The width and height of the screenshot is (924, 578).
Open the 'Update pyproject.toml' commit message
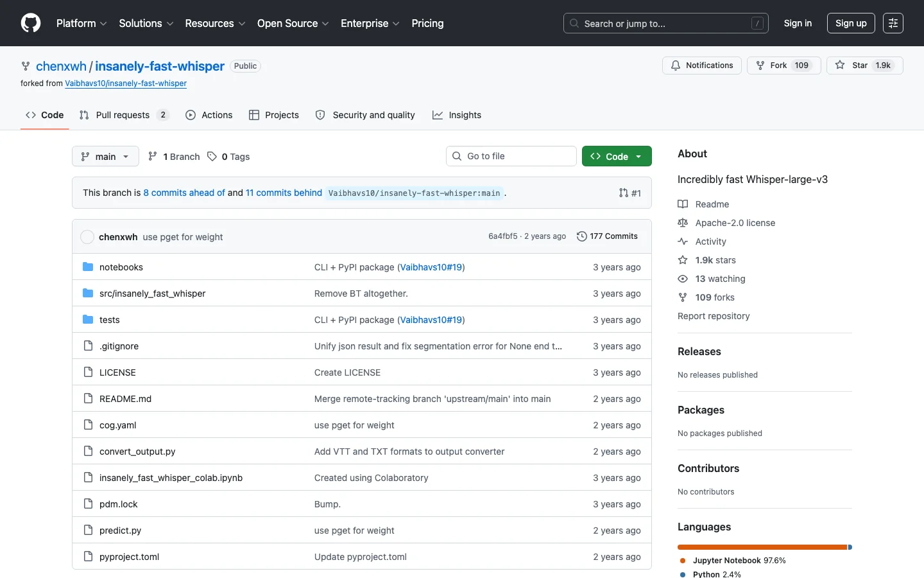pyautogui.click(x=361, y=557)
